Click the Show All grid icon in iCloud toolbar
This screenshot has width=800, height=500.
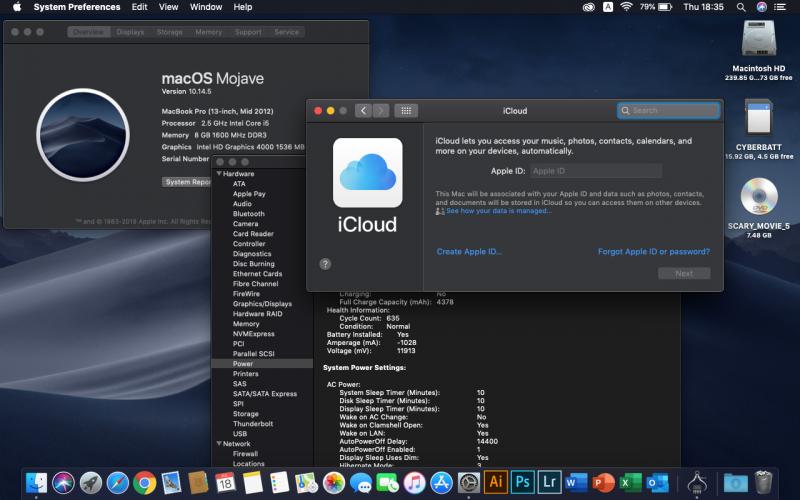[x=406, y=111]
